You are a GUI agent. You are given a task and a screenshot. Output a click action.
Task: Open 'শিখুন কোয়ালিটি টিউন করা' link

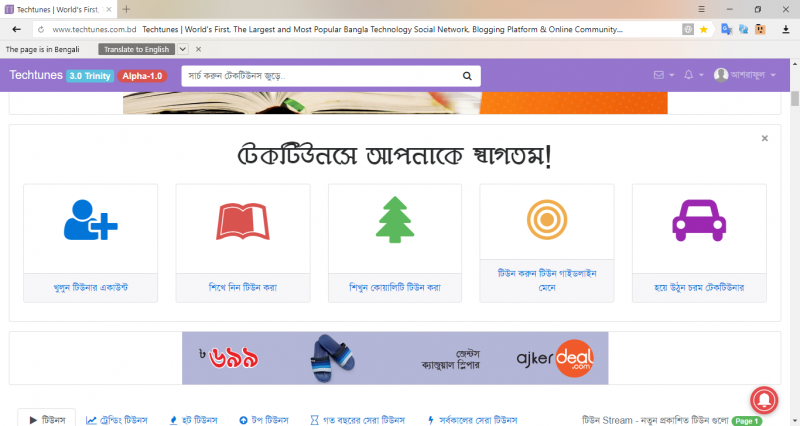(x=395, y=288)
